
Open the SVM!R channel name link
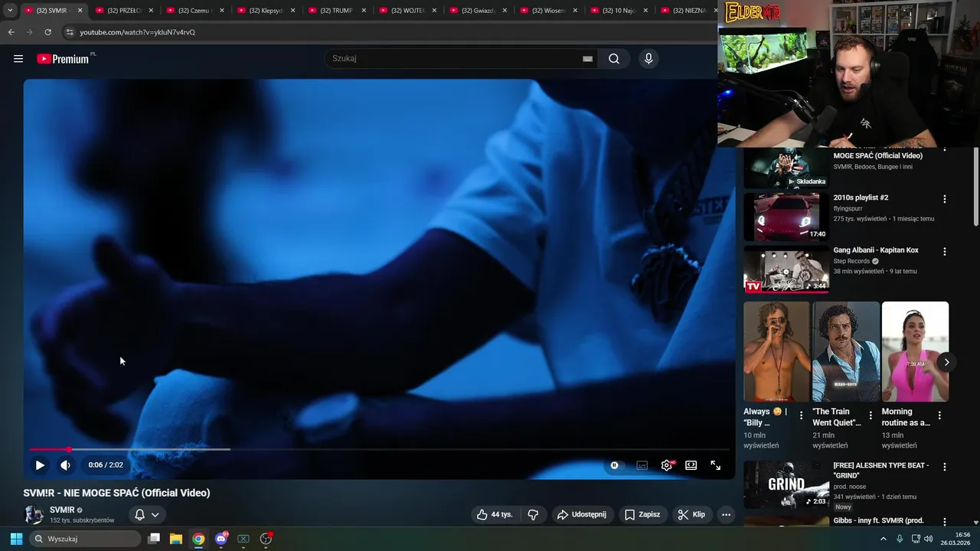[x=62, y=510]
